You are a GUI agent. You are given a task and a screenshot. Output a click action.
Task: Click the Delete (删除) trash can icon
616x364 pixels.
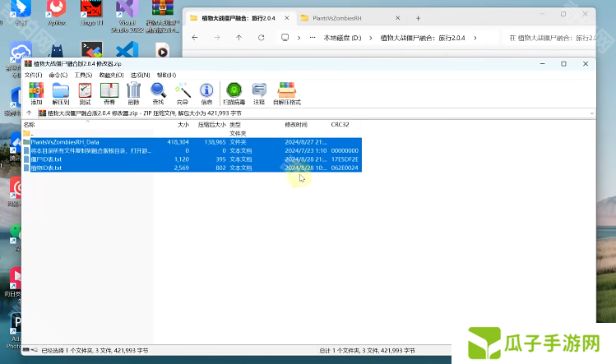tap(133, 94)
